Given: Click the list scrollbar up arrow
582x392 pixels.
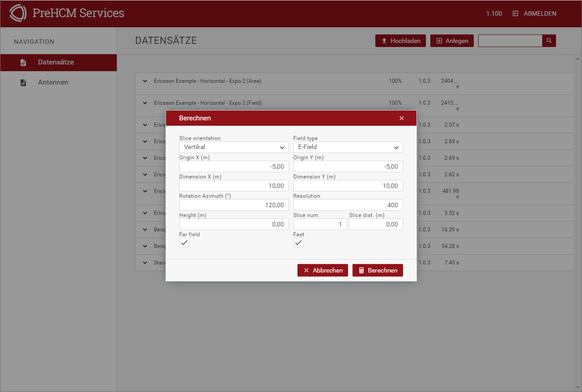Looking at the screenshot, I should pyautogui.click(x=578, y=59).
